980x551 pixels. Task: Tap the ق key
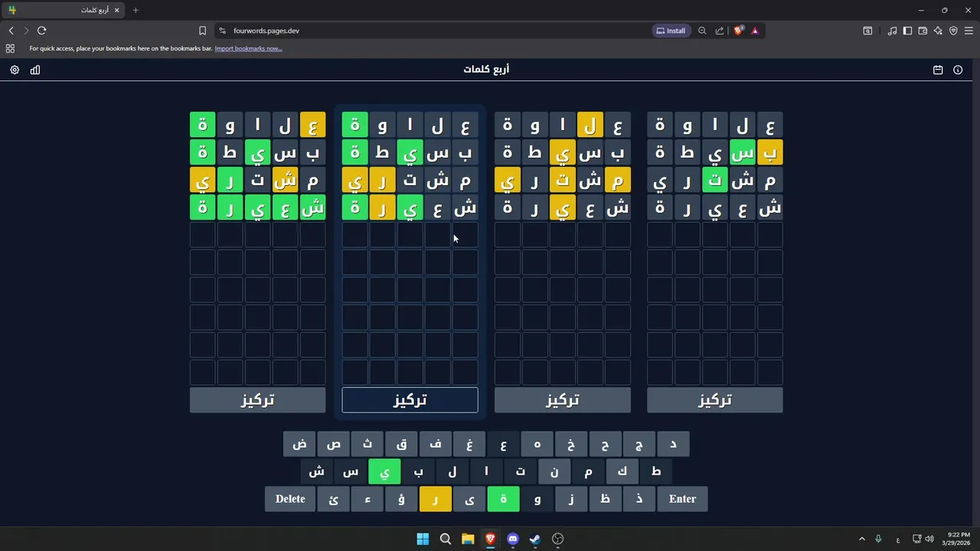pyautogui.click(x=401, y=444)
